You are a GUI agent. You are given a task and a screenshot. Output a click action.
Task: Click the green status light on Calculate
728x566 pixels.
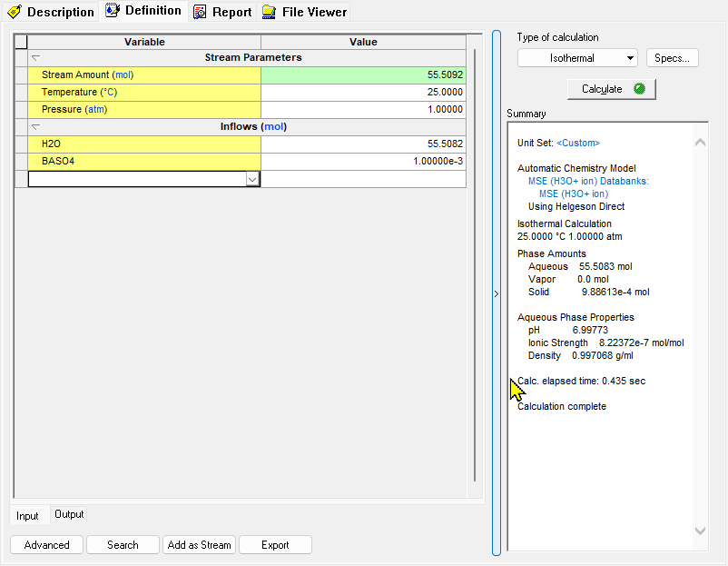coord(639,89)
